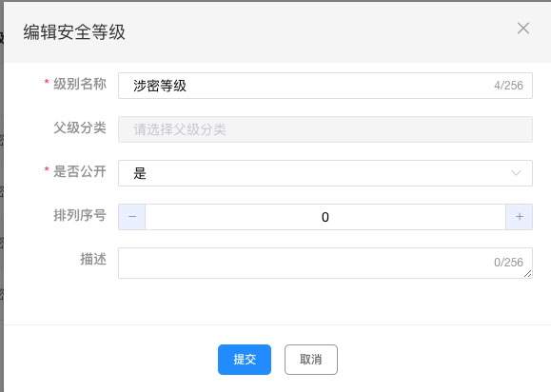551x392 pixels.
Task: Click inside the 描述 text area
Action: (325, 264)
